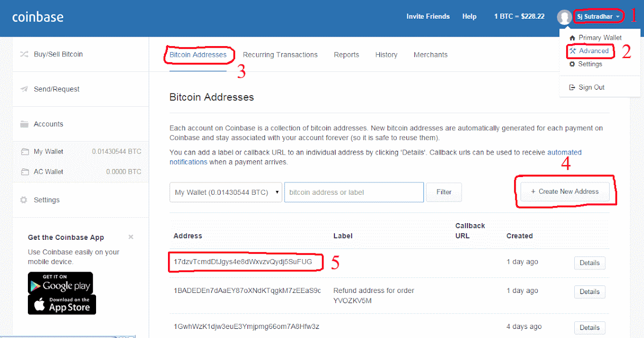Switch to the Recurring Transactions tab
Viewport: 644px width, 338px height.
(x=280, y=55)
